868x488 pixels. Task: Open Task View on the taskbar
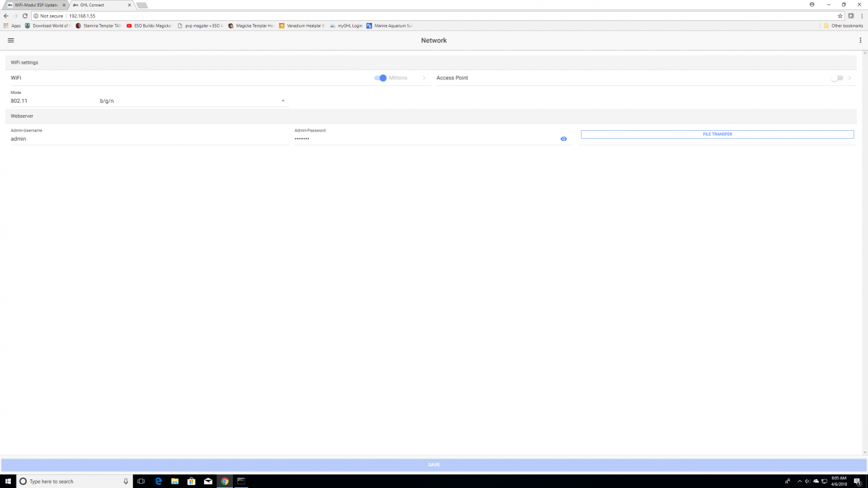(141, 481)
